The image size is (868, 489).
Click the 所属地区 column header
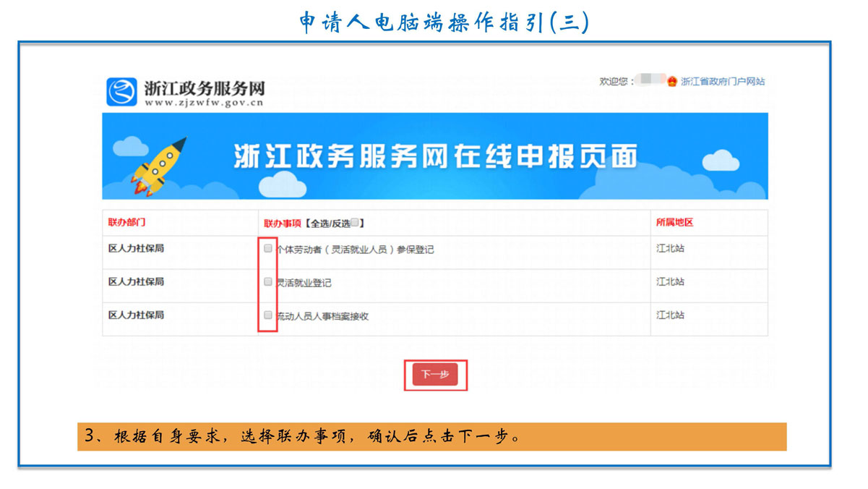(x=674, y=223)
